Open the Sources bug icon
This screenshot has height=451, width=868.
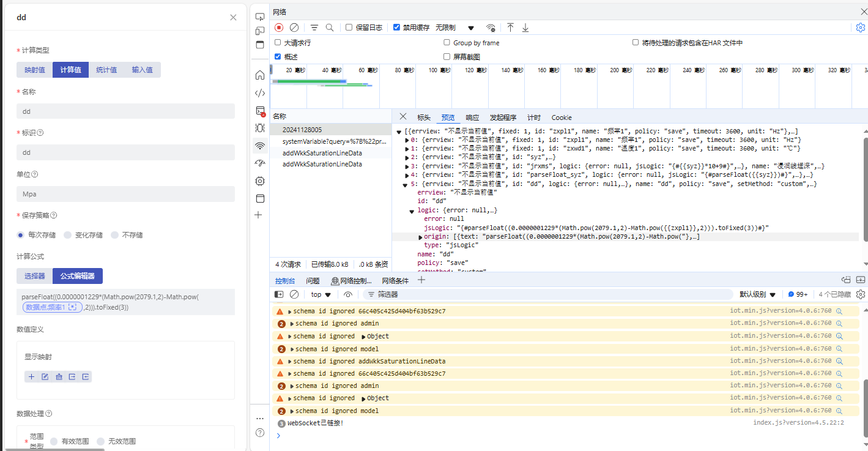pos(260,128)
